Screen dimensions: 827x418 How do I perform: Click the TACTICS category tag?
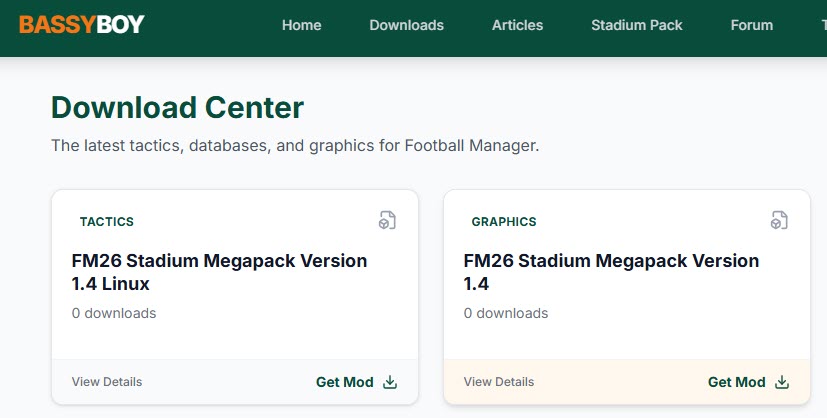tap(106, 222)
